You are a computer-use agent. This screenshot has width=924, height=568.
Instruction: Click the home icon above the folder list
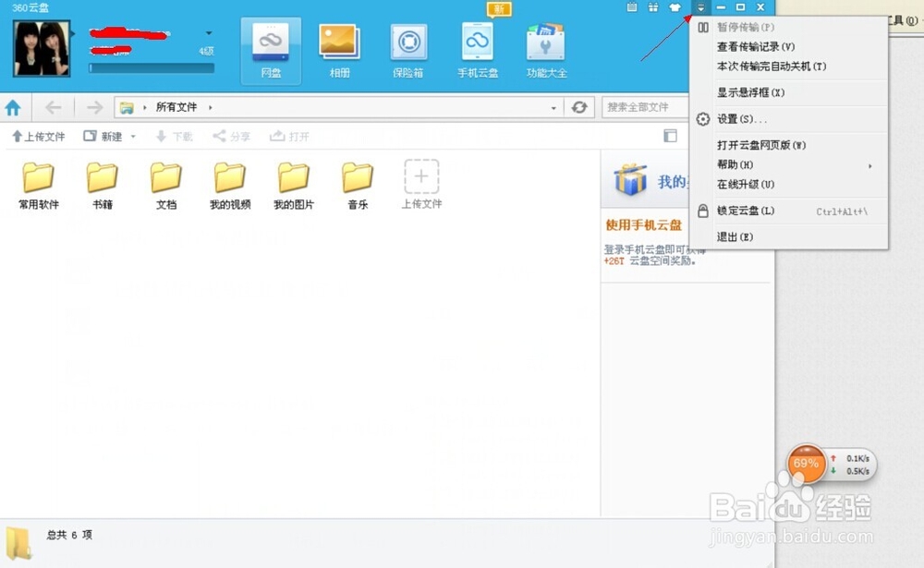coord(15,107)
